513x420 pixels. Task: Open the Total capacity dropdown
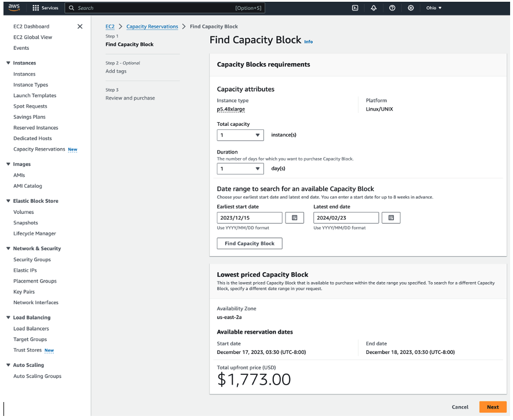click(240, 134)
